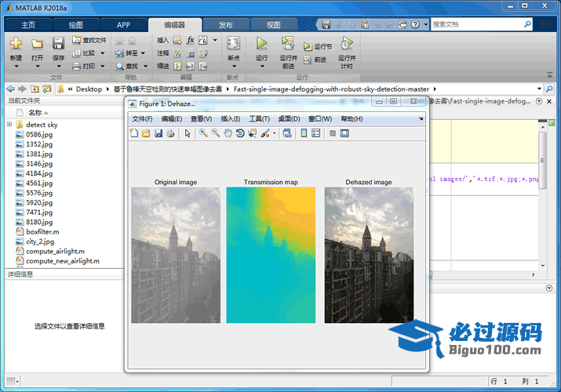The width and height of the screenshot is (561, 392).
Task: Click the Edit Plot arrow tool
Action: [188, 133]
